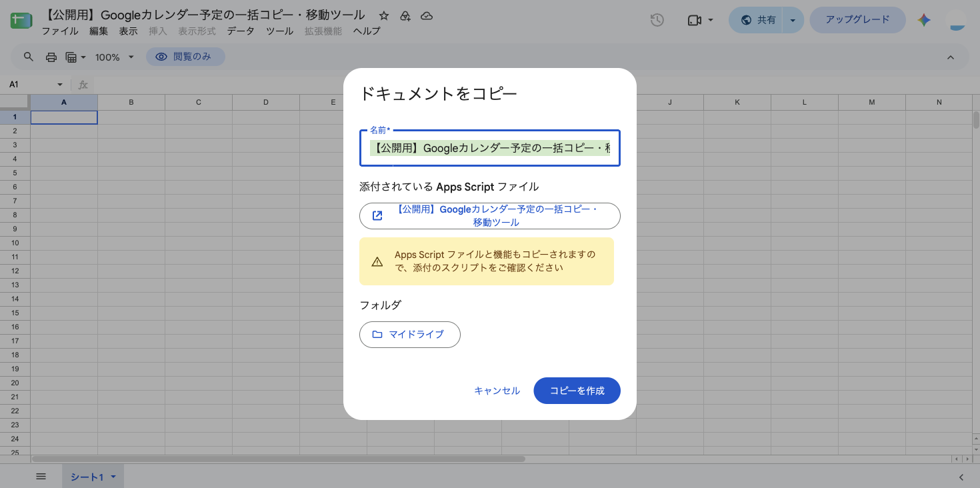
Task: Select column M header
Action: click(872, 102)
